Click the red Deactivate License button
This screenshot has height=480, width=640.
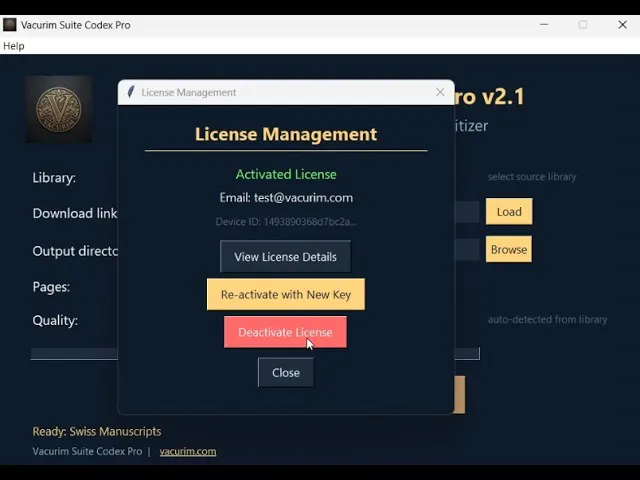(285, 332)
